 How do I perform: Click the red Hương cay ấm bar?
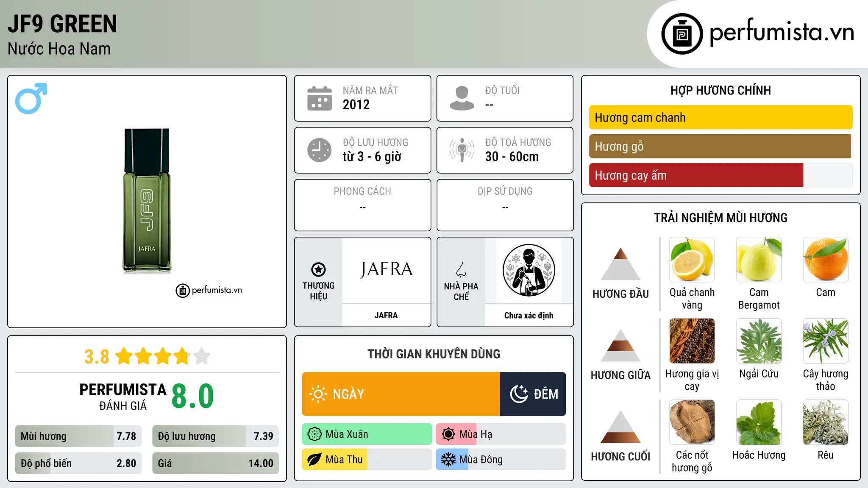click(696, 175)
